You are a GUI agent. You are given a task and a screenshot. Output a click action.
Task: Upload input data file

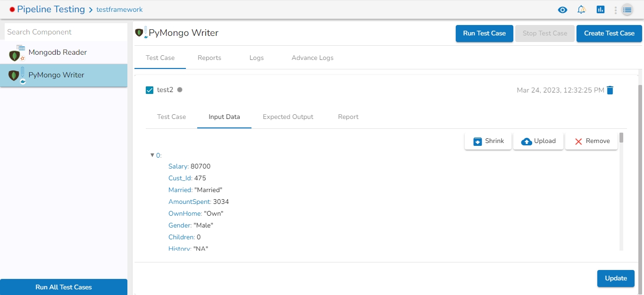(x=538, y=141)
